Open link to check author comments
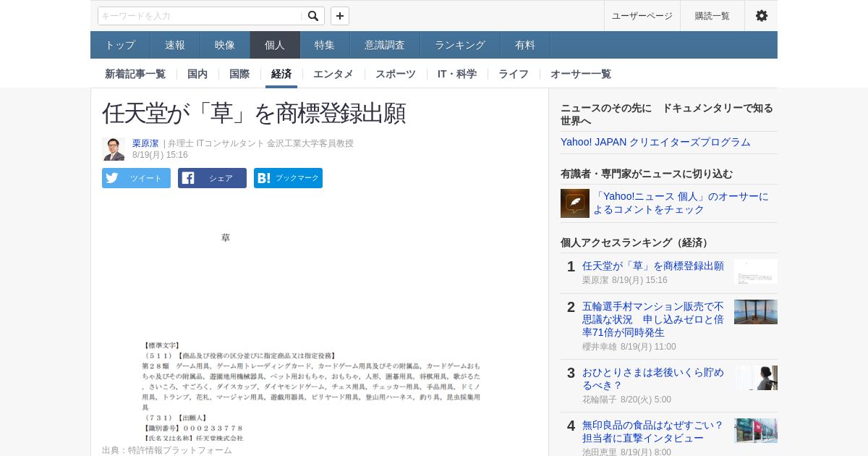This screenshot has height=456, width=868. click(x=681, y=203)
